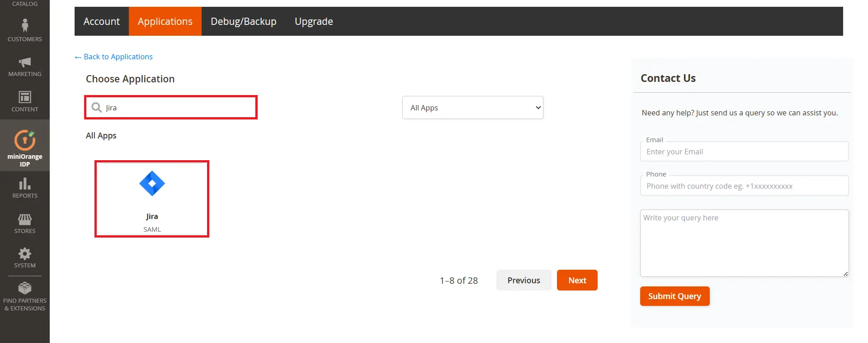Switch to the Debug/Backup tab

coord(244,21)
